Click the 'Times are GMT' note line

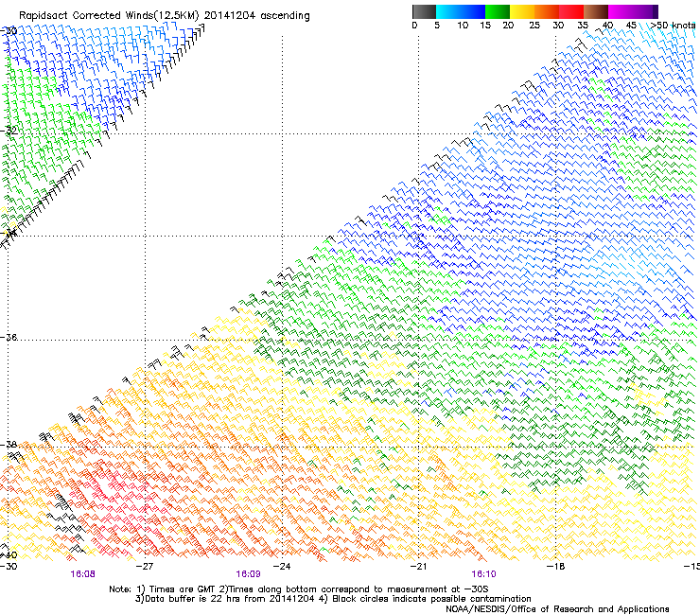298,589
